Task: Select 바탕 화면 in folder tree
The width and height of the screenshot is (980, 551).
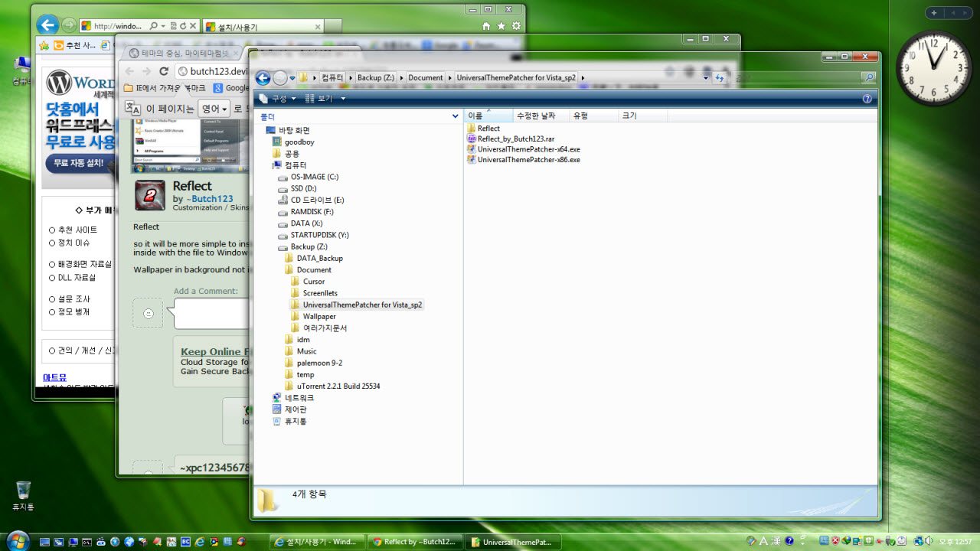Action: 288,130
